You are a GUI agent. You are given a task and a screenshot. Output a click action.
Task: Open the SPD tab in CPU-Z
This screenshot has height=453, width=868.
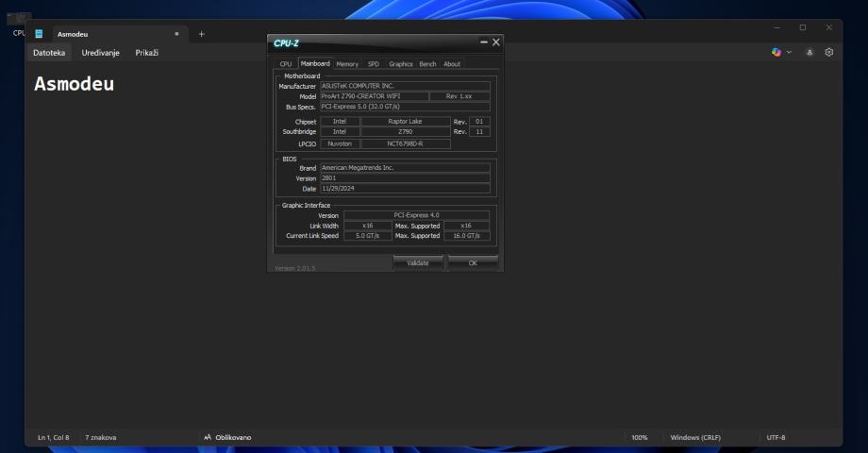374,64
